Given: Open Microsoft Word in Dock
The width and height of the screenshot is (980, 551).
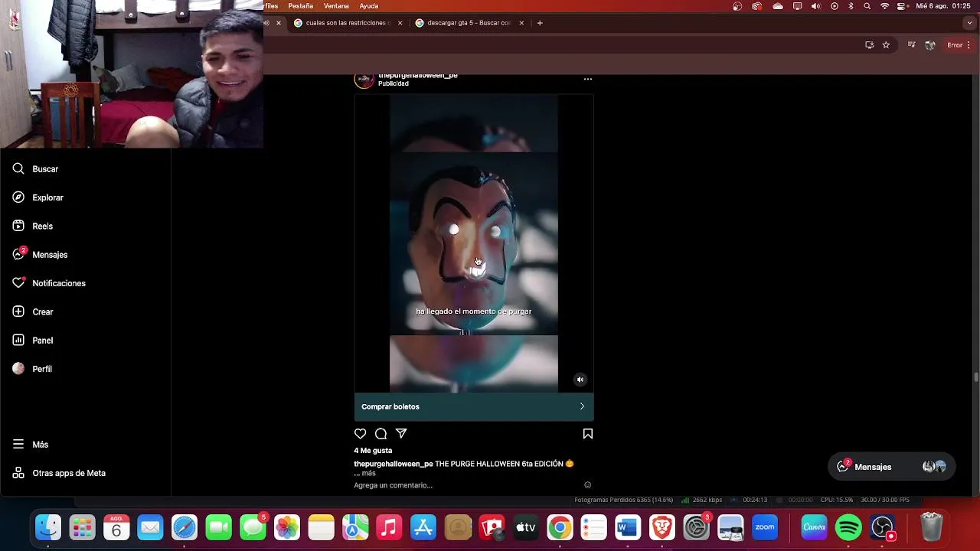Looking at the screenshot, I should coord(628,527).
